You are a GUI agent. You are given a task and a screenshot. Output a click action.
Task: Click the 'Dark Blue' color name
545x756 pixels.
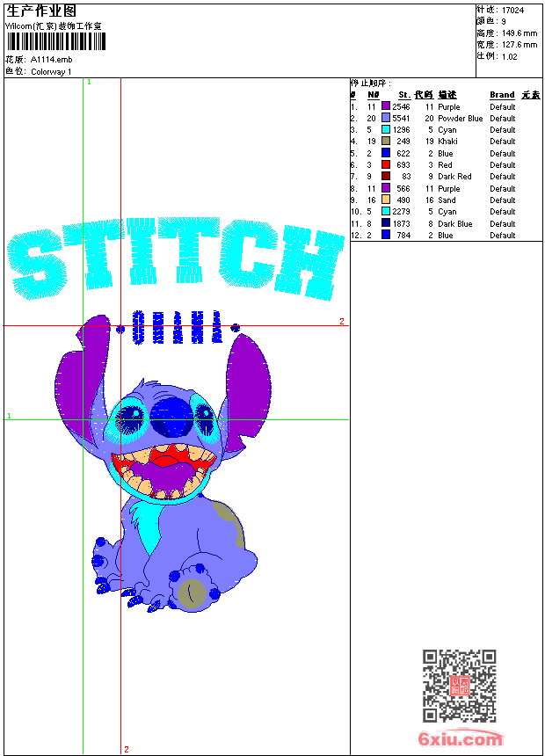click(454, 224)
